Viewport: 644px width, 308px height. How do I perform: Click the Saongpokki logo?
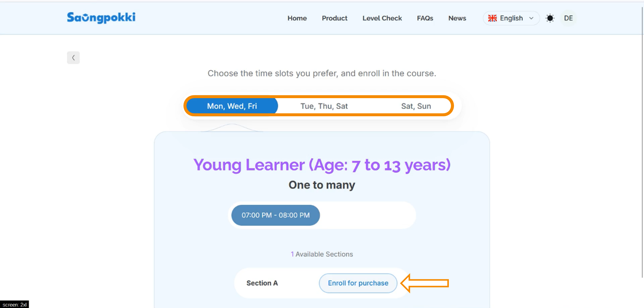(x=101, y=18)
